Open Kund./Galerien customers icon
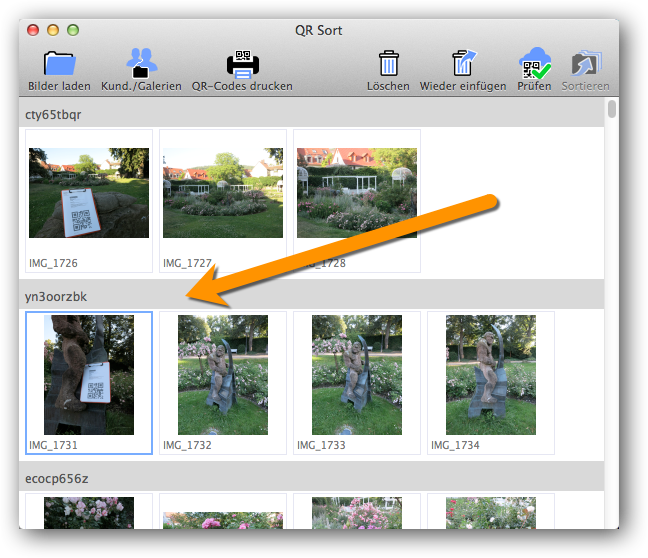 pyautogui.click(x=142, y=64)
